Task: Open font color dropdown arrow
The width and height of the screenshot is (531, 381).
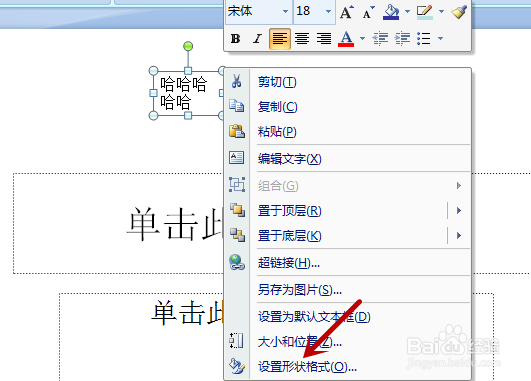Action: (362, 39)
